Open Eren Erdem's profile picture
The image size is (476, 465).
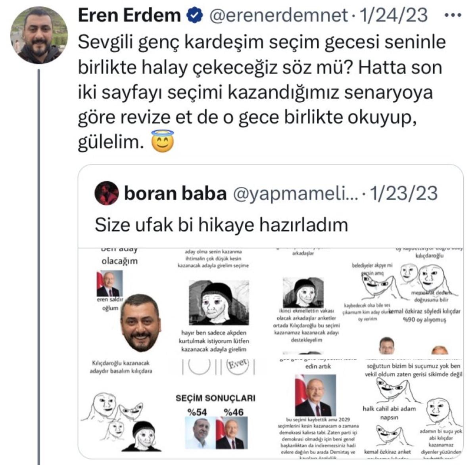[39, 35]
